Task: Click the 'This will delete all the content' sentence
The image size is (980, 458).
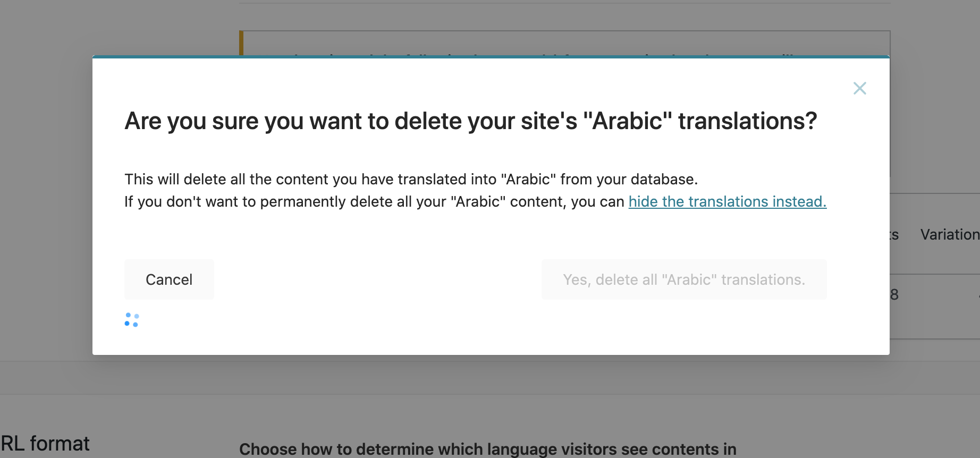Action: click(411, 180)
